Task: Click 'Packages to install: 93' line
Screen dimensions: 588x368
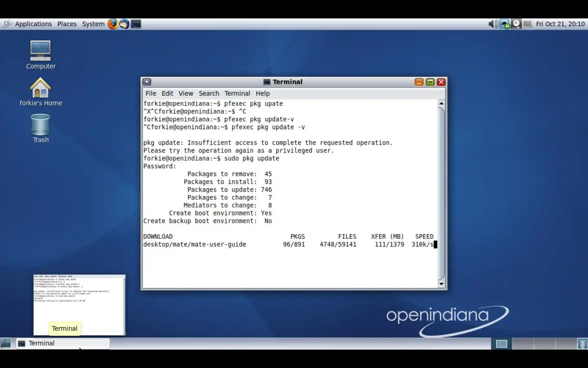Action: coord(228,182)
